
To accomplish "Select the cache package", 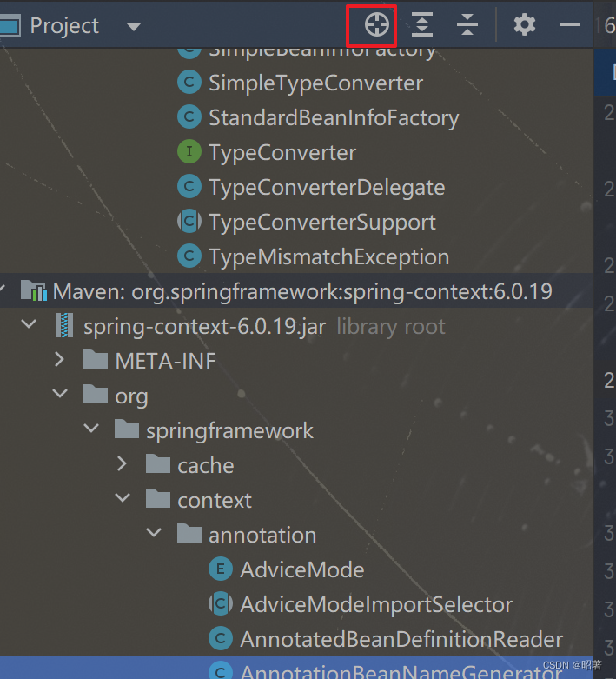I will point(206,465).
